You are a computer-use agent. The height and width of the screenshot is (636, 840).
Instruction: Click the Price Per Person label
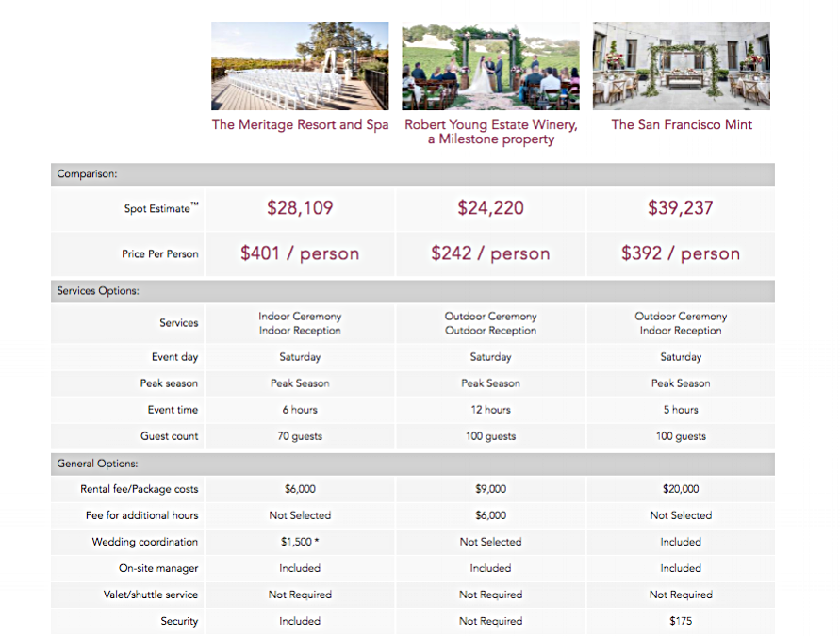click(159, 253)
